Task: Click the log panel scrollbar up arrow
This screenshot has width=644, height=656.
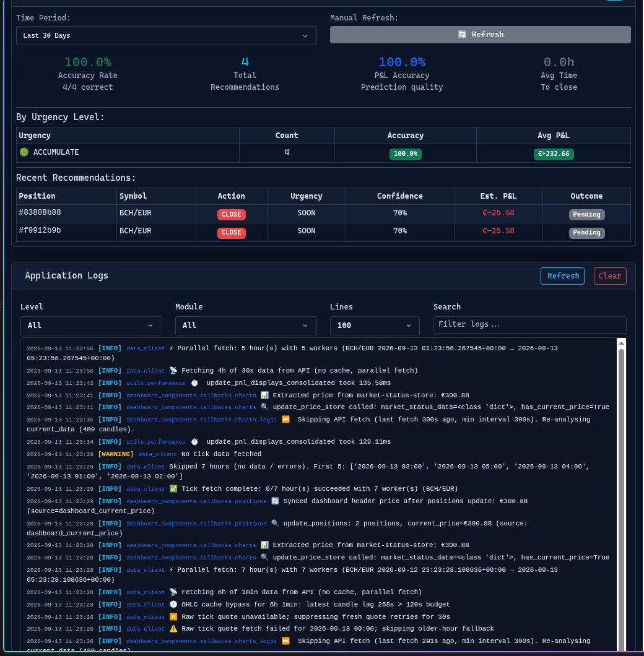Action: 621,343
